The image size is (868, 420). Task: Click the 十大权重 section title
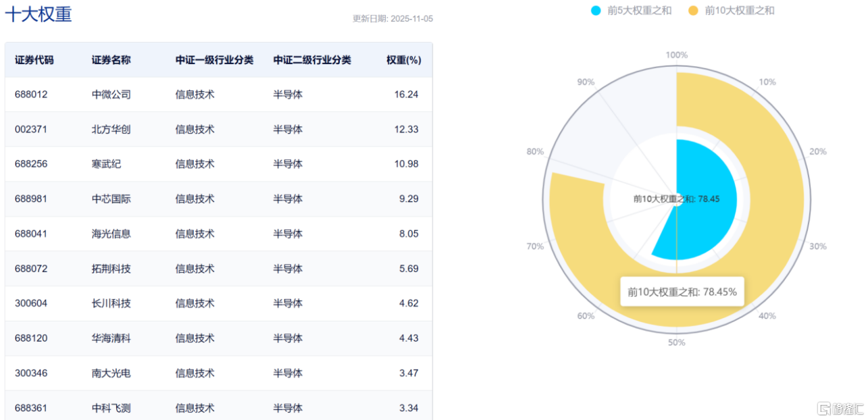click(39, 14)
